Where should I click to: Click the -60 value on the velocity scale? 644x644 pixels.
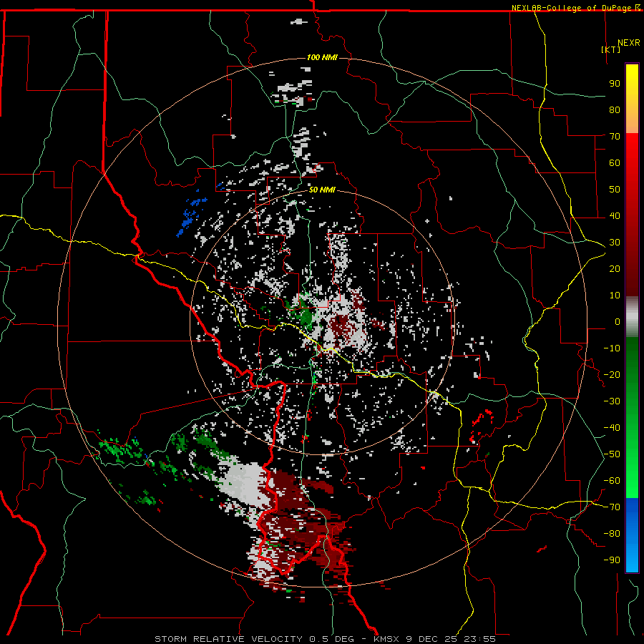tap(612, 481)
